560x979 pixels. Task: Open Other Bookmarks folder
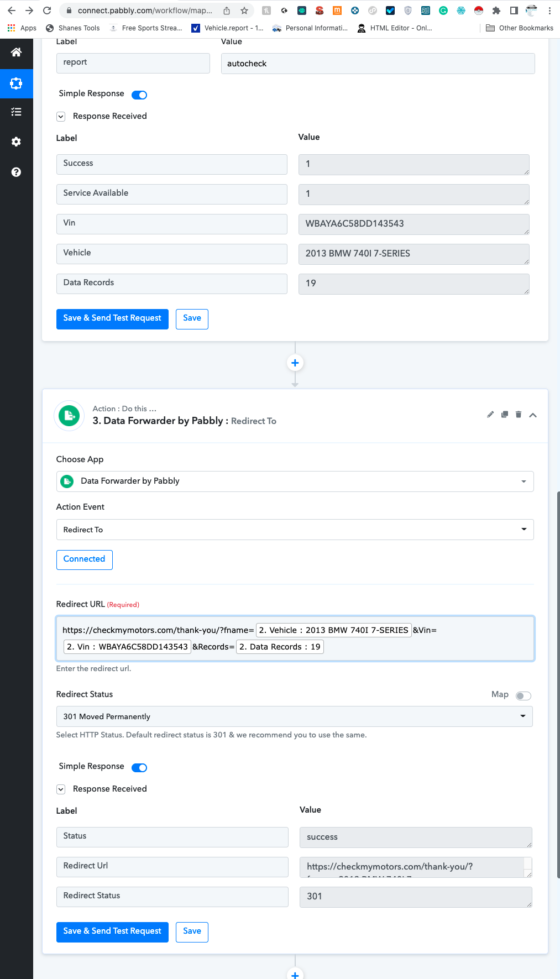(x=520, y=28)
